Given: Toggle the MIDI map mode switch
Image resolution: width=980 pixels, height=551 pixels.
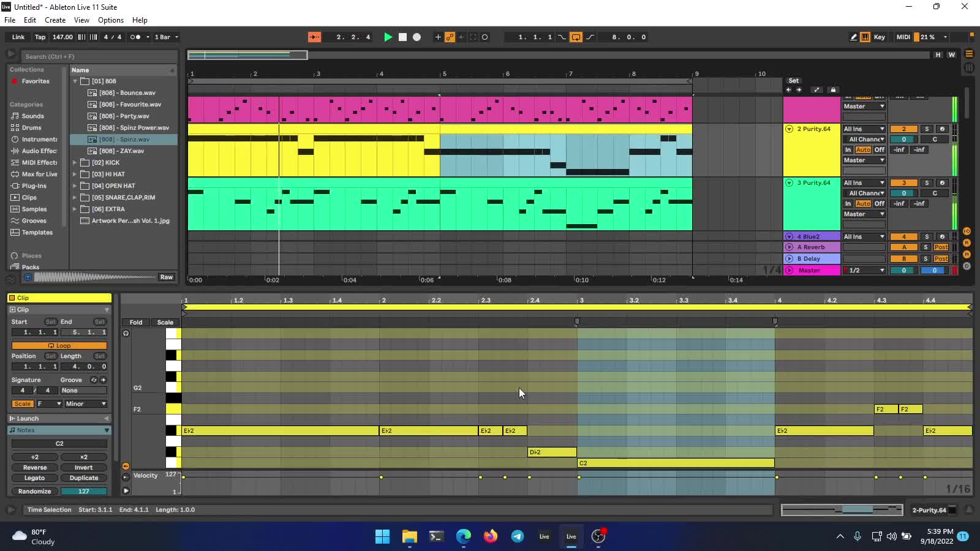Looking at the screenshot, I should pos(903,37).
